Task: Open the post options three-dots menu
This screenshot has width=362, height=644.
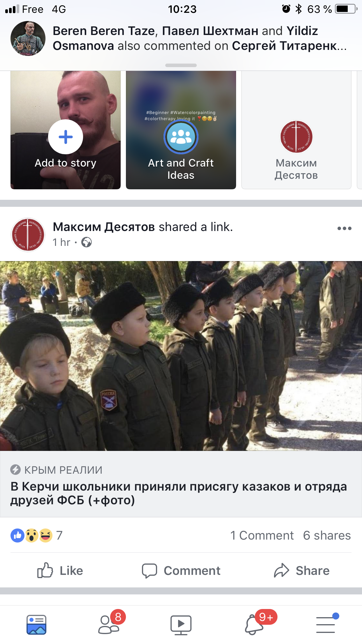Action: pyautogui.click(x=344, y=228)
